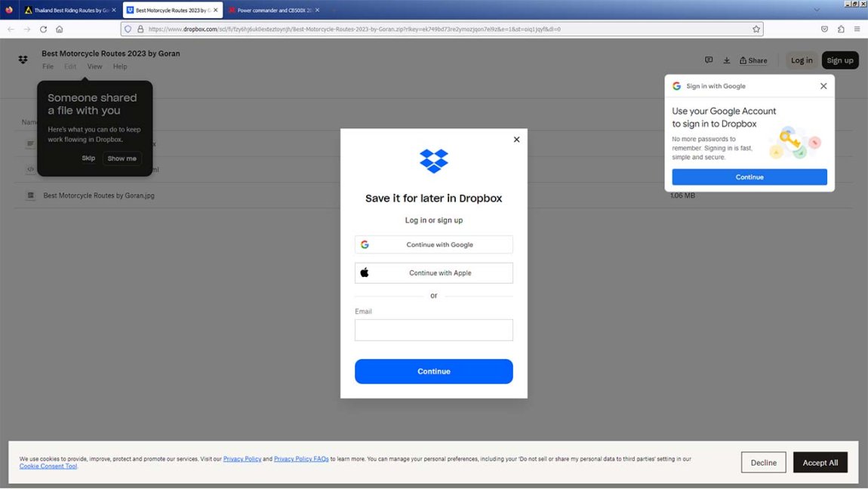Accept all cookies in the banner

[x=820, y=463]
